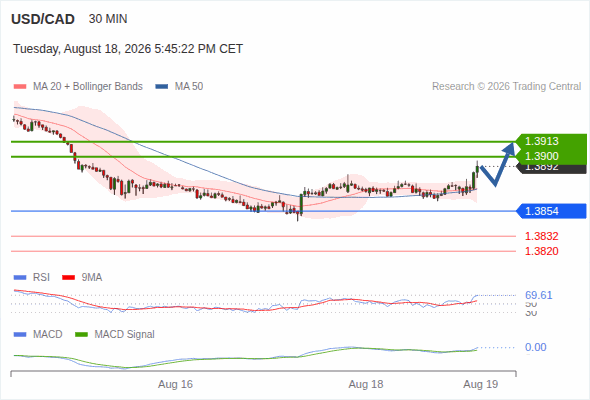The width and height of the screenshot is (590, 400).
Task: Click the red 1.3820 support label
Action: (x=541, y=251)
